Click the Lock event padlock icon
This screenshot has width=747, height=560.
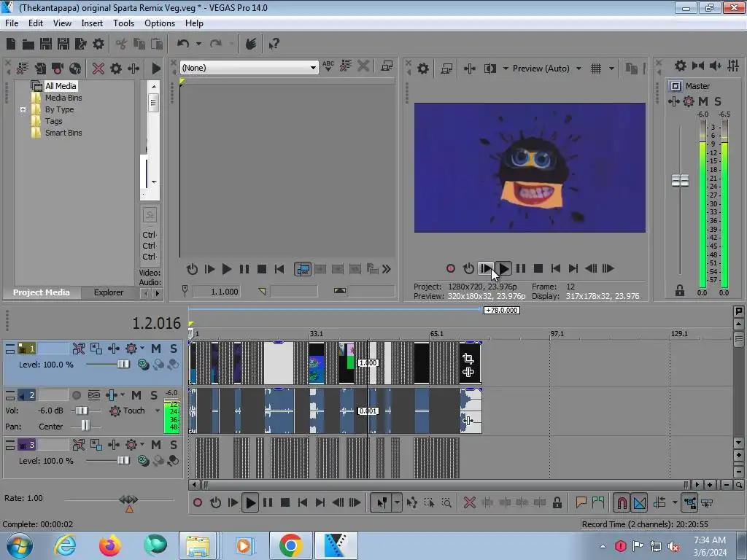pyautogui.click(x=557, y=502)
